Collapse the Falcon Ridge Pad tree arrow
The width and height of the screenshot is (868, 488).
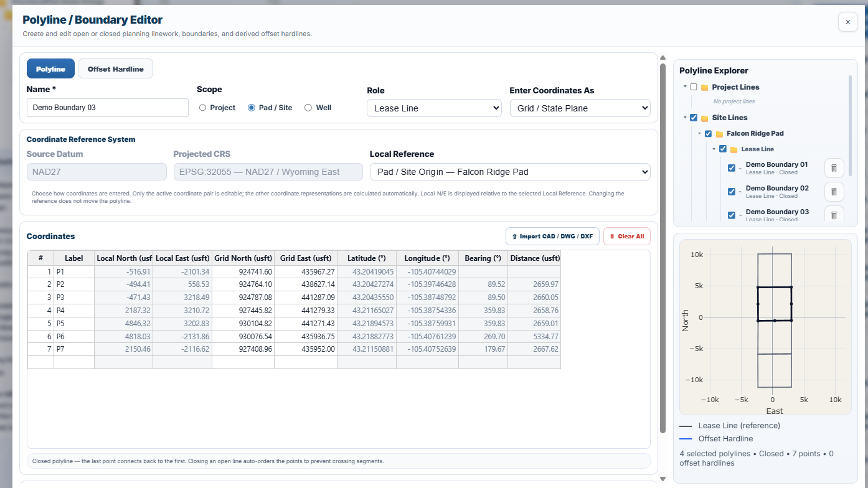tap(700, 134)
